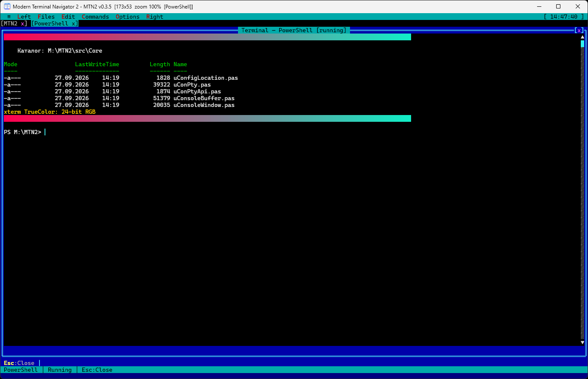The height and width of the screenshot is (379, 588).
Task: Open the Options menu
Action: (128, 17)
